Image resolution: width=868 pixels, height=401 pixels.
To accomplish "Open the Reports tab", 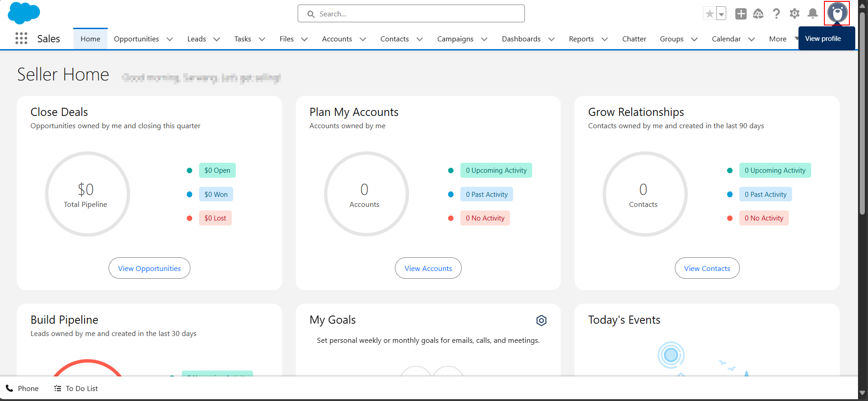I will pyautogui.click(x=581, y=39).
